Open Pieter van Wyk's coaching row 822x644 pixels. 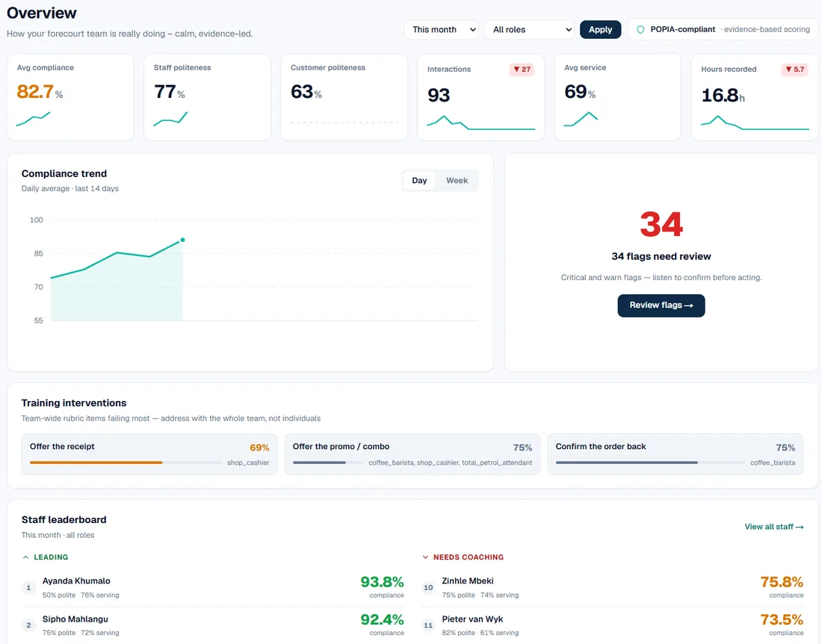pyautogui.click(x=612, y=625)
